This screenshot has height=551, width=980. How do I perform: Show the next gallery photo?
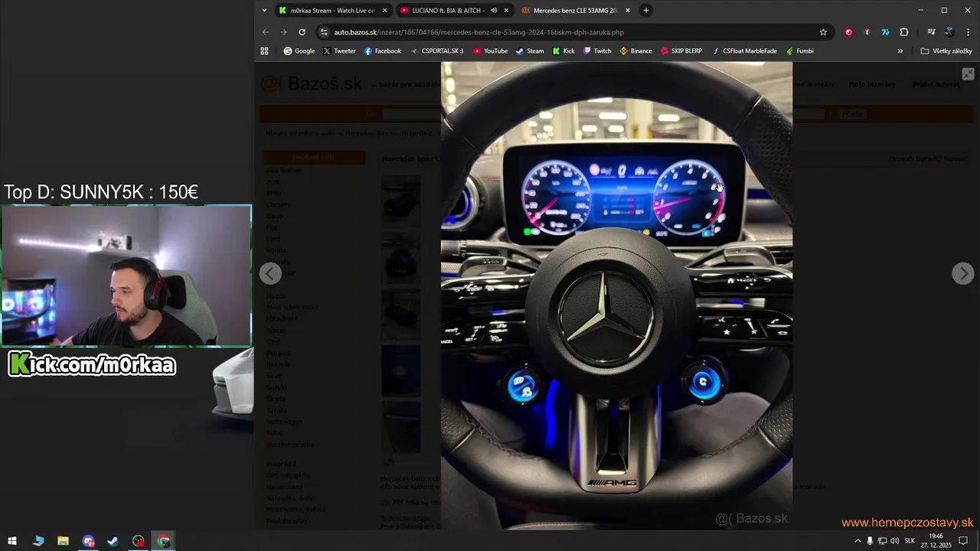[x=962, y=273]
